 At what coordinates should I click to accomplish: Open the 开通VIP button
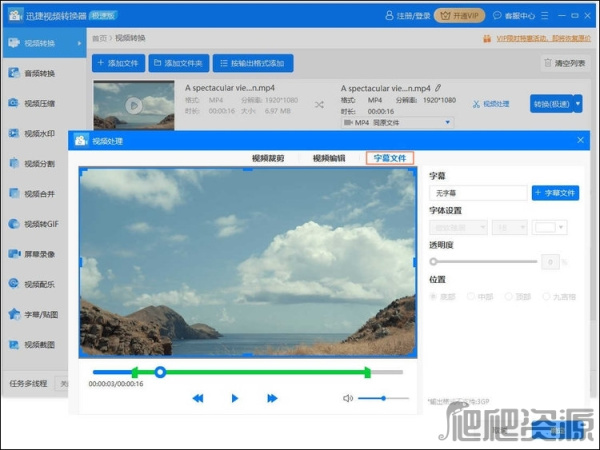click(x=460, y=15)
